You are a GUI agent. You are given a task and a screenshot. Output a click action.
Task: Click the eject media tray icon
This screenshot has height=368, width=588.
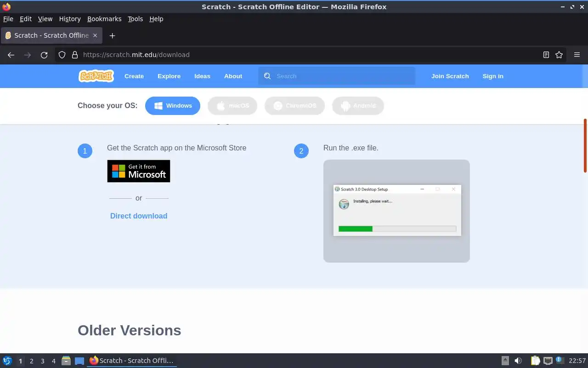505,361
